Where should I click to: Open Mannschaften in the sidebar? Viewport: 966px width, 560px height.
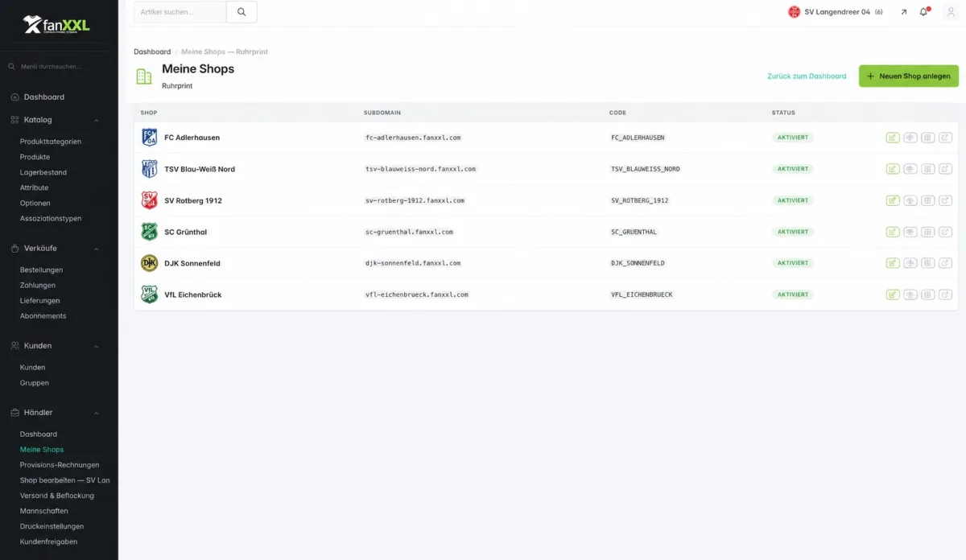44,511
